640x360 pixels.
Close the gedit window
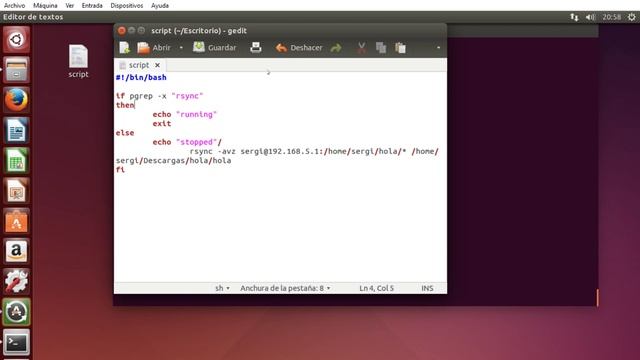pos(122,31)
